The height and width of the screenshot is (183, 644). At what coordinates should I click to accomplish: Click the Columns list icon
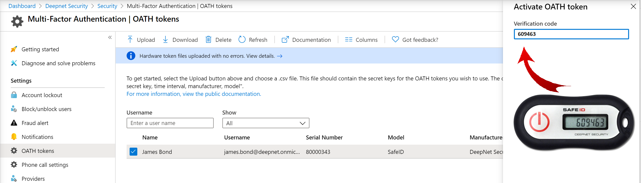click(x=348, y=40)
